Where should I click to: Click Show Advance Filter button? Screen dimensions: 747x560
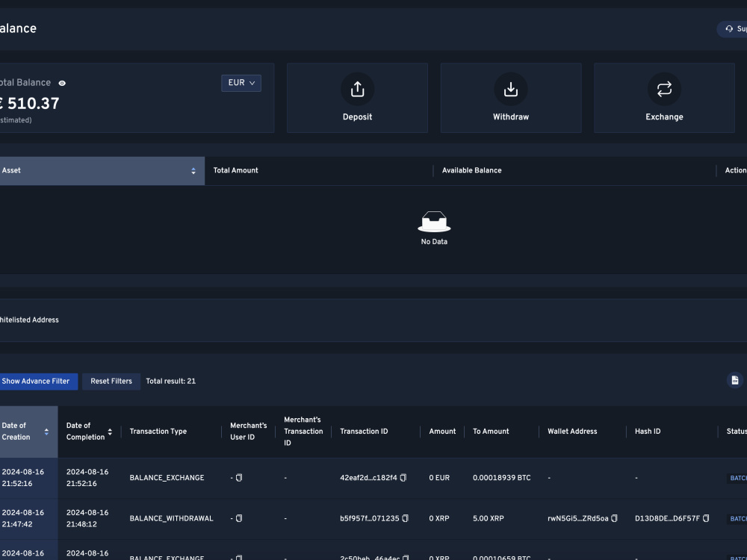(x=38, y=382)
